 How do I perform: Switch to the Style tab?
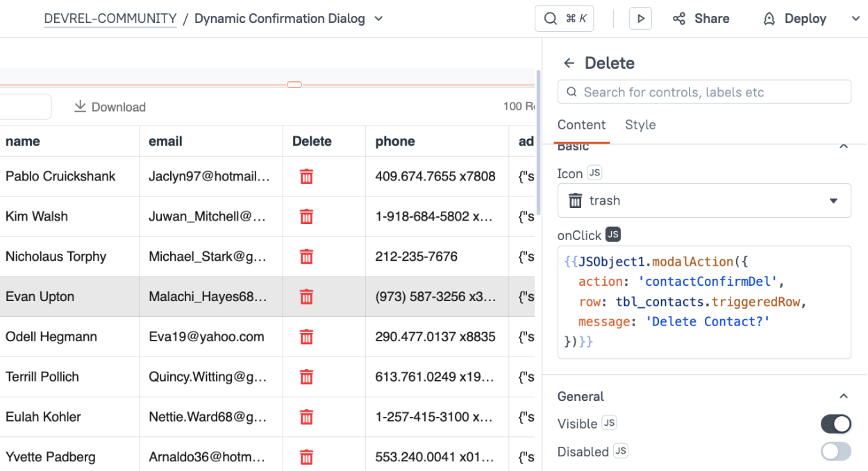(640, 125)
